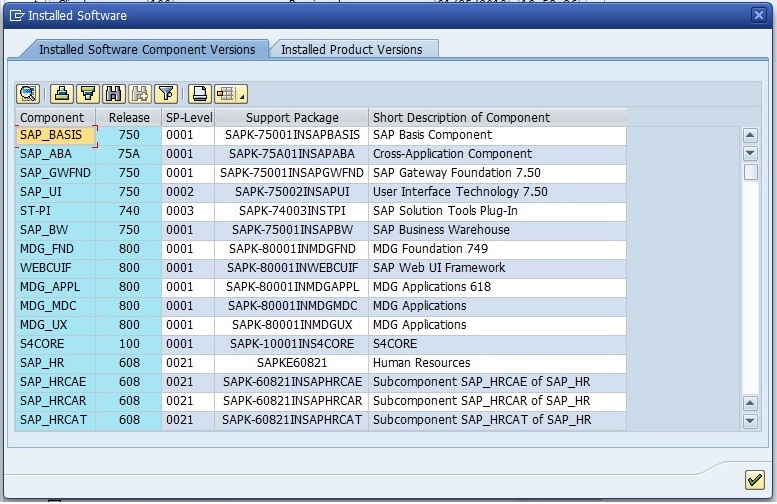
Task: Open the Find binoculars tool
Action: [113, 94]
